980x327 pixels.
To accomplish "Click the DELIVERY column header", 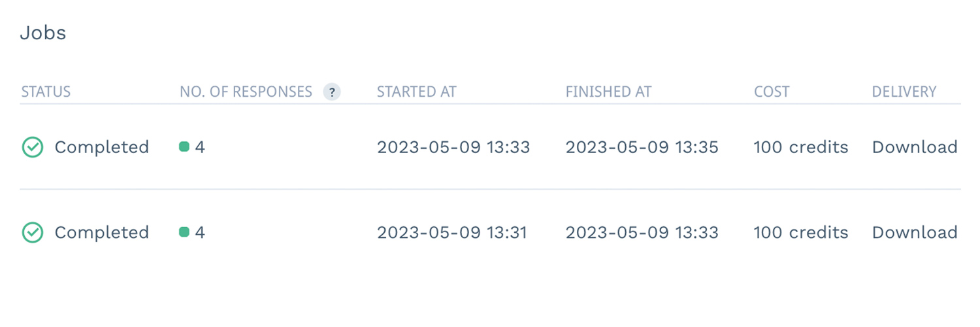I will pyautogui.click(x=904, y=92).
